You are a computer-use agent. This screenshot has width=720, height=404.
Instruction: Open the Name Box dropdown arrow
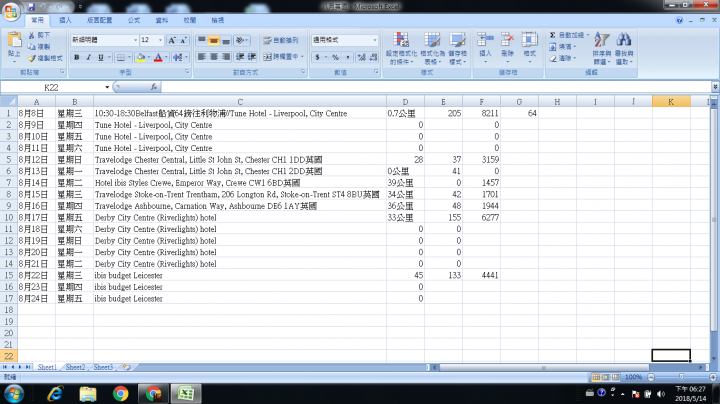click(x=107, y=87)
